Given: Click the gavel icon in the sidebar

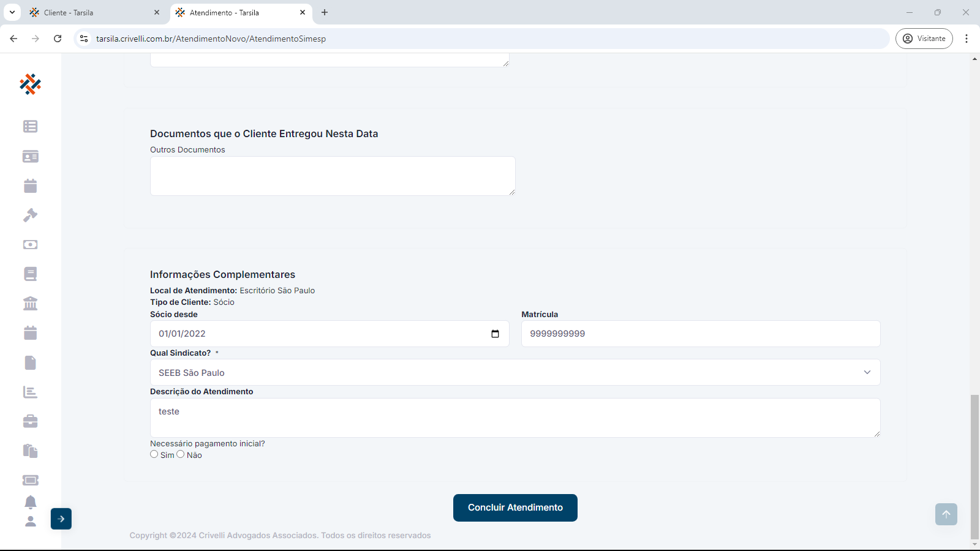Looking at the screenshot, I should (30, 216).
